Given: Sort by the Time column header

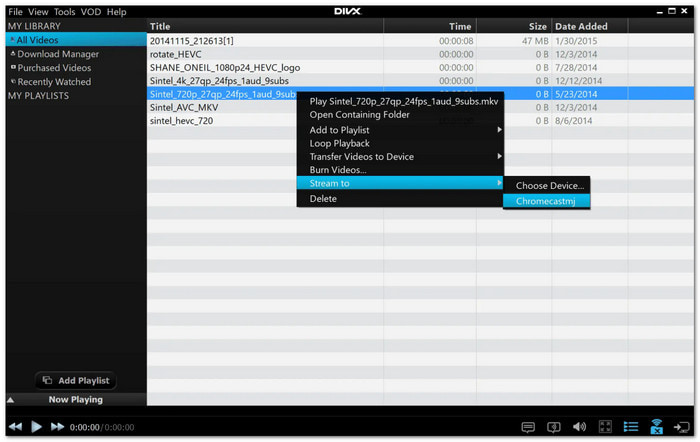Looking at the screenshot, I should [x=430, y=26].
